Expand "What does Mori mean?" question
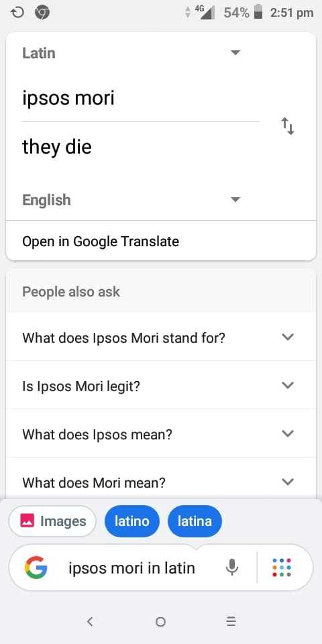The image size is (322, 644). click(x=161, y=482)
